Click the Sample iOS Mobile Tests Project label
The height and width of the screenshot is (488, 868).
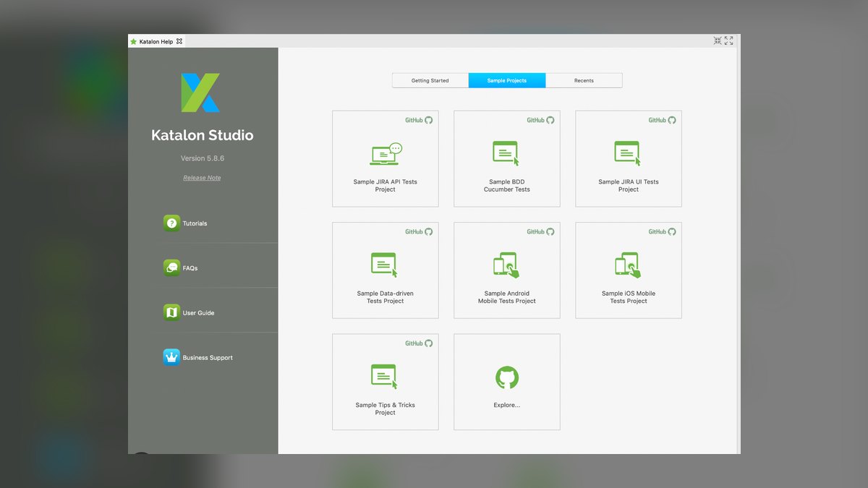[629, 297]
